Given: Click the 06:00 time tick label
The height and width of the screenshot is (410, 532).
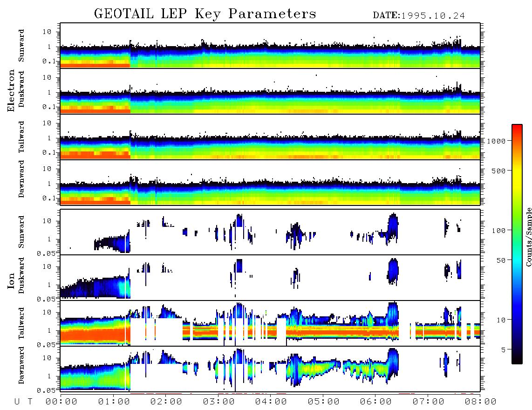Looking at the screenshot, I should pyautogui.click(x=375, y=402).
